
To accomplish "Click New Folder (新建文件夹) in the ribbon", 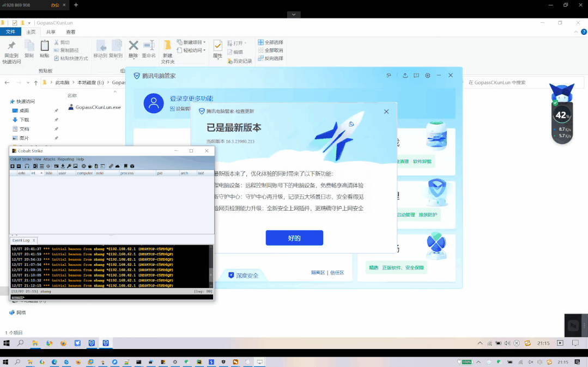I will 168,52.
